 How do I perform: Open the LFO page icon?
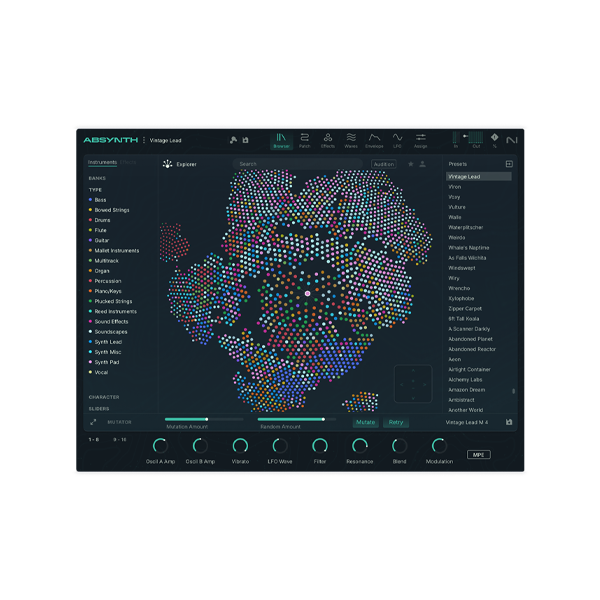click(397, 139)
